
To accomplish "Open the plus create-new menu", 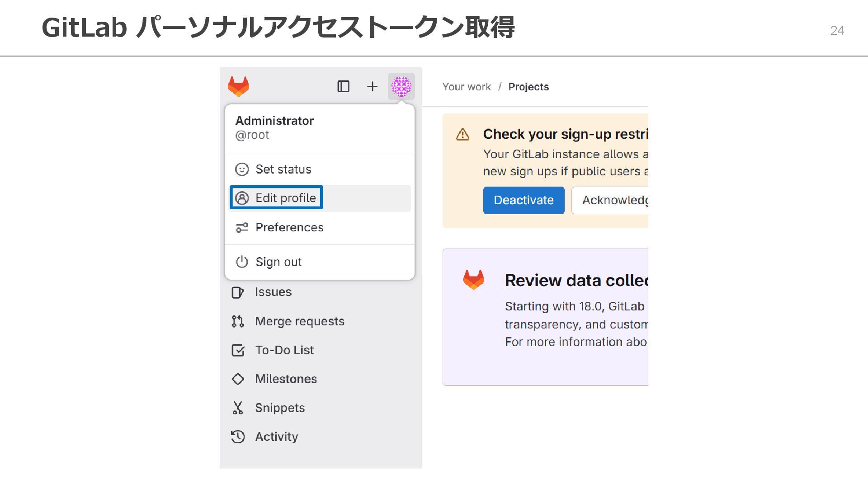I will (x=372, y=86).
